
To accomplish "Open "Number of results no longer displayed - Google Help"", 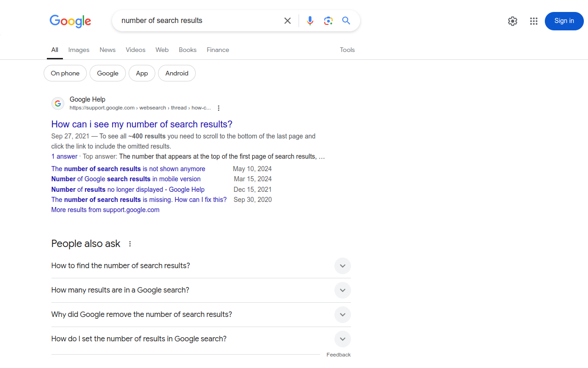I will (x=128, y=190).
